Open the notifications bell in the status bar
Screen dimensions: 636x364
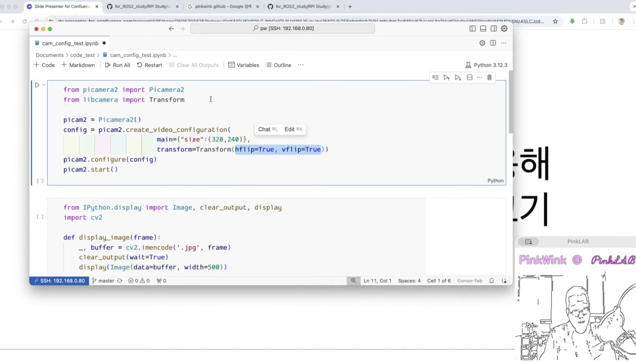(492, 281)
